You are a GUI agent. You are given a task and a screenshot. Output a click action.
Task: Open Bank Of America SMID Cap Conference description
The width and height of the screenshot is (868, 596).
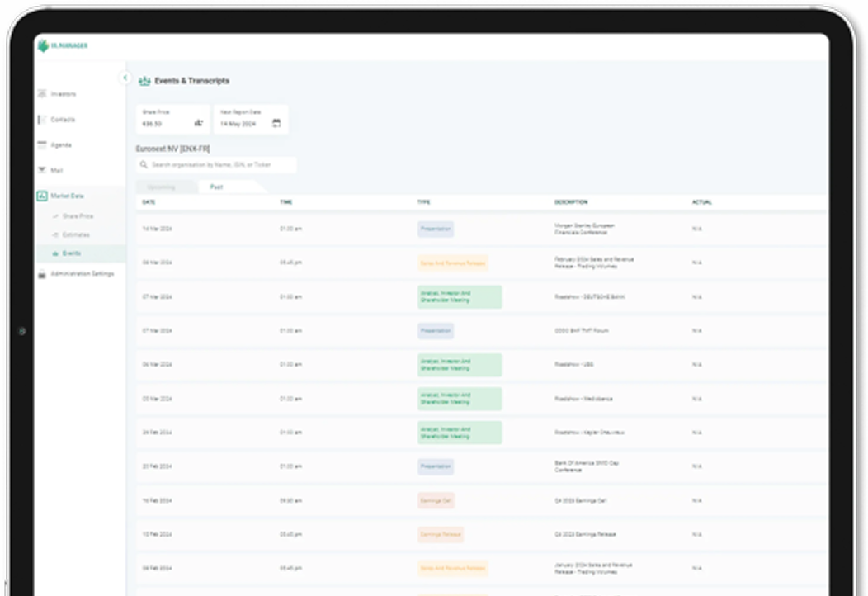(x=587, y=466)
